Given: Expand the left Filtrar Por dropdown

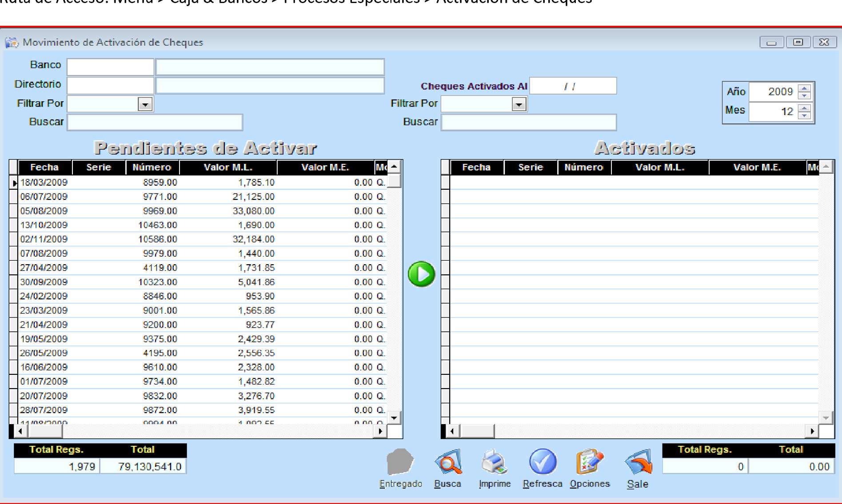Looking at the screenshot, I should pos(145,104).
